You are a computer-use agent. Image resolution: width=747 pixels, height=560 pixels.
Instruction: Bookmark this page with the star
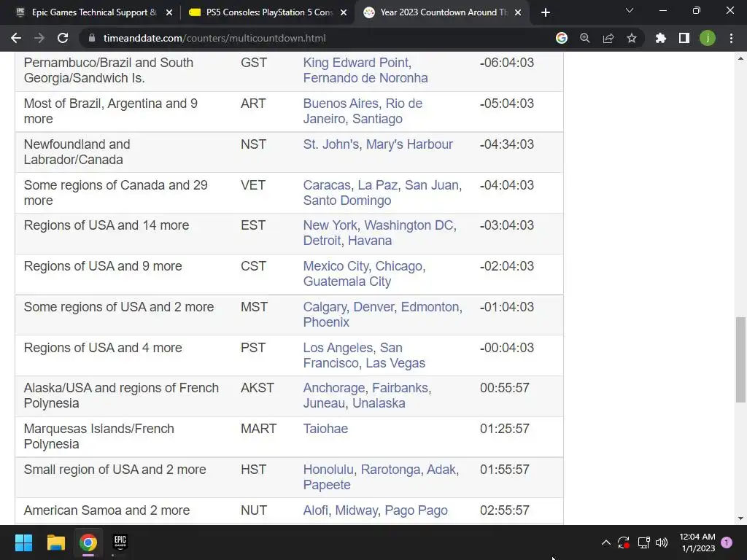click(x=632, y=38)
